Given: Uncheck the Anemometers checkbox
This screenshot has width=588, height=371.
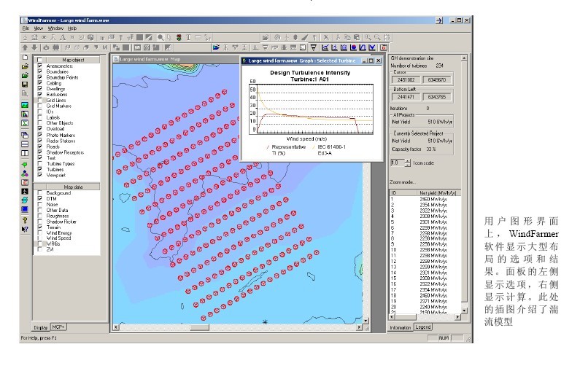Looking at the screenshot, I should [40, 66].
